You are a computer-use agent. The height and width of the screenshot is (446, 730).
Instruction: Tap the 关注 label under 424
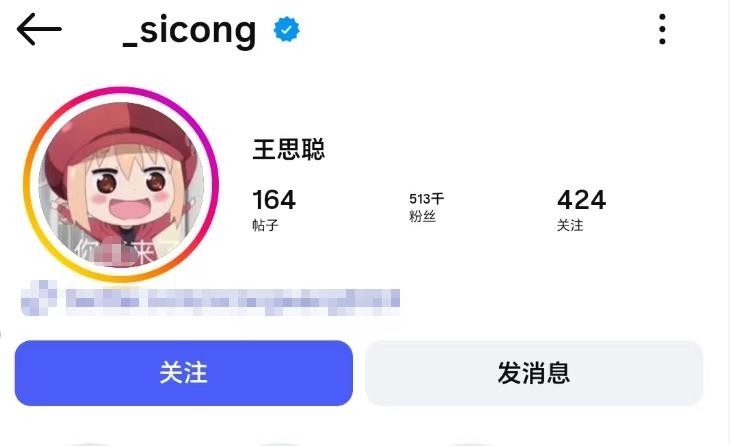(570, 225)
